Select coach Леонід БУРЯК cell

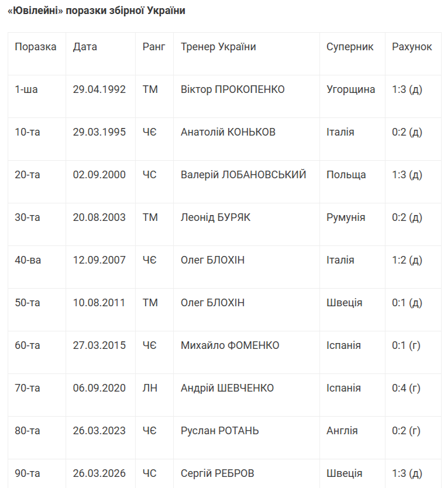point(216,217)
